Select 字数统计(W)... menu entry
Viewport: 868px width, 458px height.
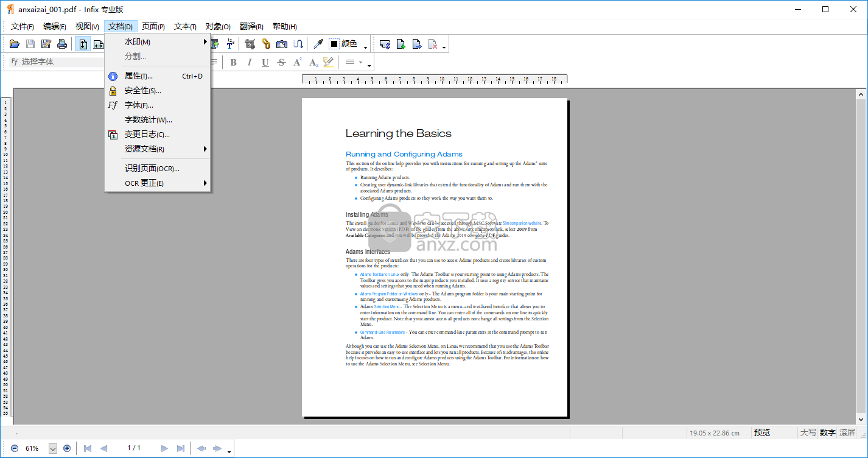(158, 120)
